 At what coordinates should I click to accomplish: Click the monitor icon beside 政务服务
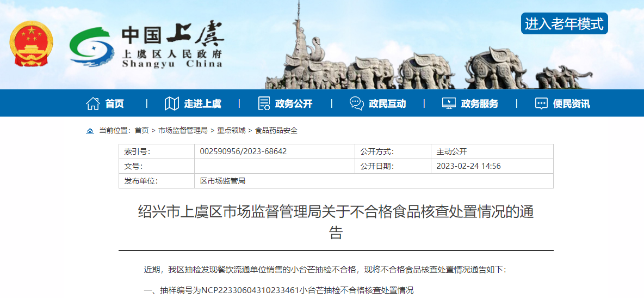pos(449,104)
